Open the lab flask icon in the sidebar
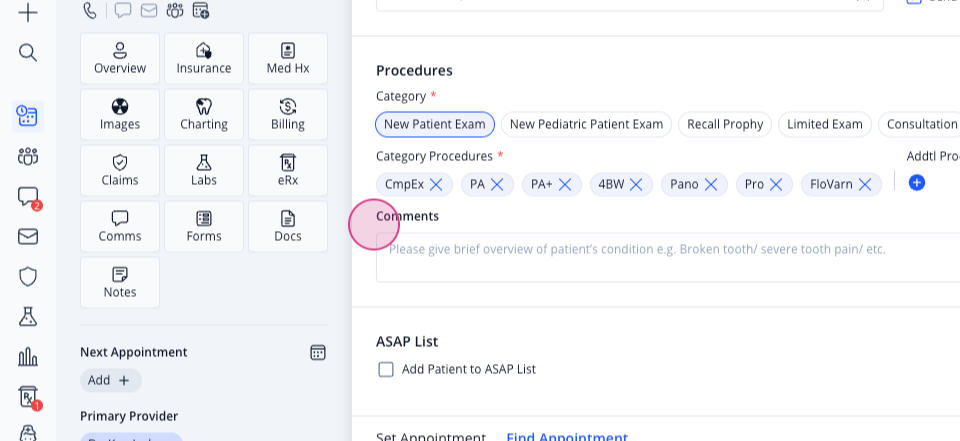 coord(28,317)
